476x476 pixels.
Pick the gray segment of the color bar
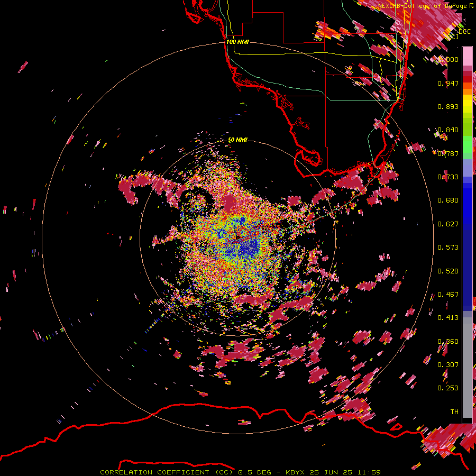click(x=467, y=368)
